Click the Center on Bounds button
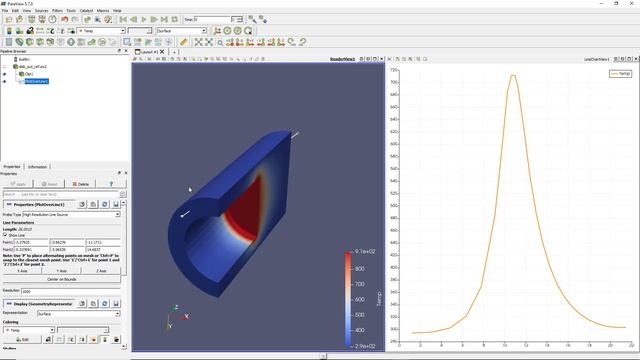The height and width of the screenshot is (360, 640). point(62,279)
